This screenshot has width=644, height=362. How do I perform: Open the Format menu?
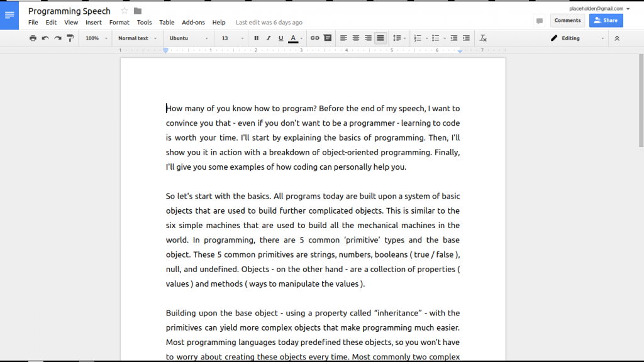(x=119, y=23)
